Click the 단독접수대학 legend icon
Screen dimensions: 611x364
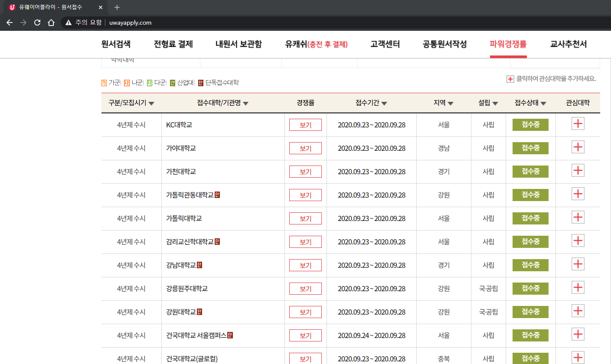(201, 82)
